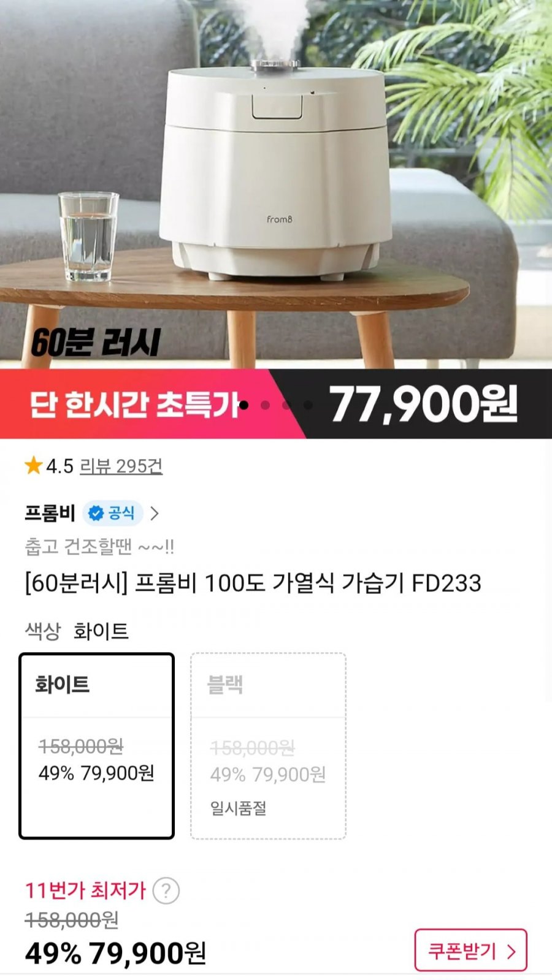The width and height of the screenshot is (552, 980).
Task: Tap the 단 한시간 초특가 banner
Action: coord(134,405)
